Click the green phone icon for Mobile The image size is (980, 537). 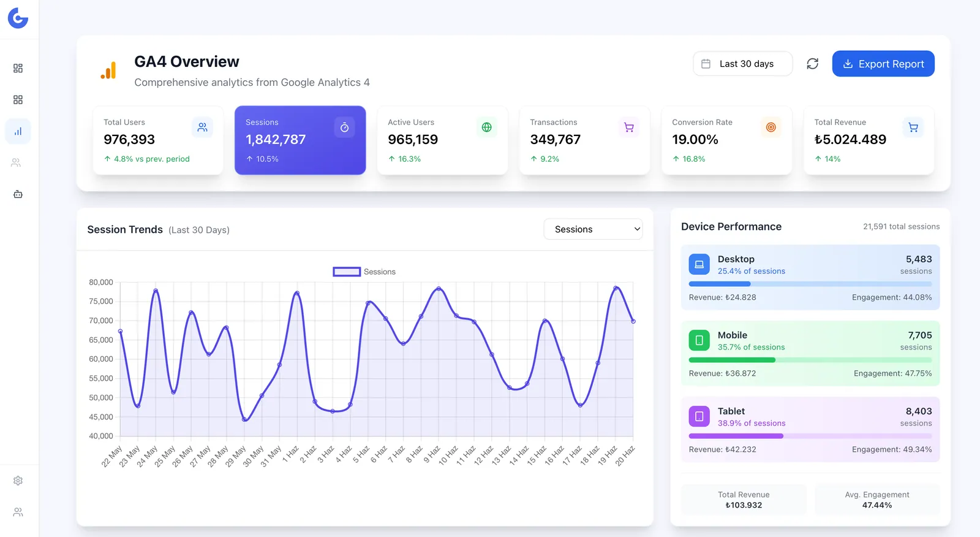pyautogui.click(x=699, y=340)
